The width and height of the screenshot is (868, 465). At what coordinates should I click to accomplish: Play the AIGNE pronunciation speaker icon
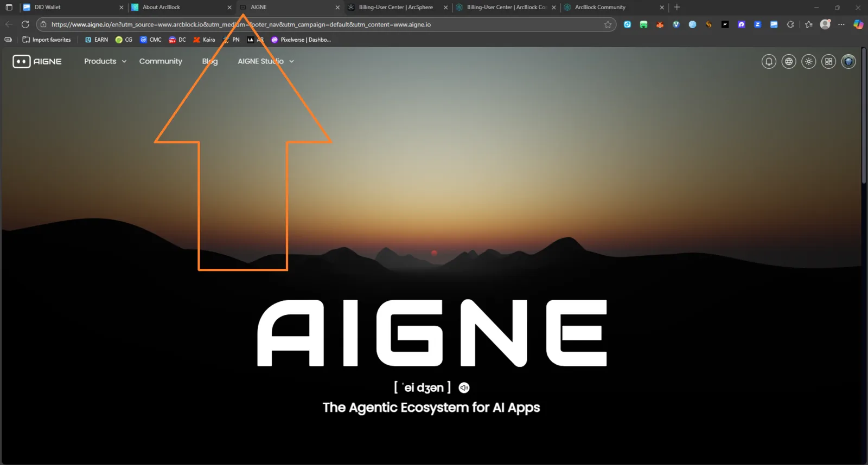[464, 387]
